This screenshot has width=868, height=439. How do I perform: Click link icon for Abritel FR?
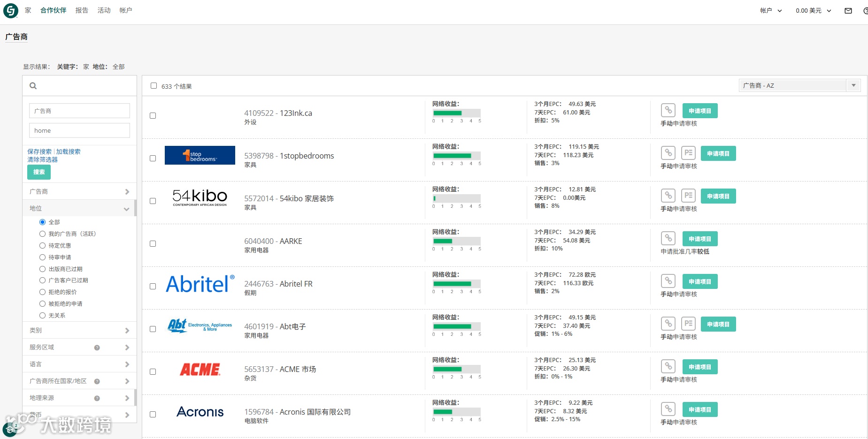(x=668, y=281)
